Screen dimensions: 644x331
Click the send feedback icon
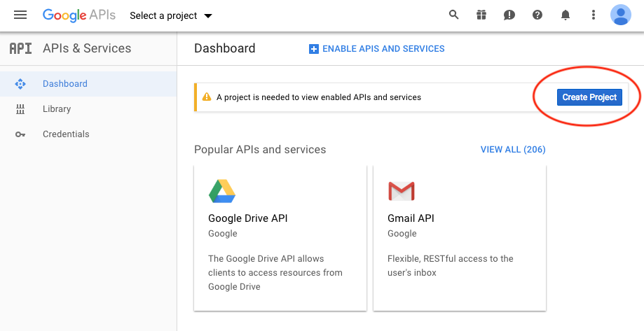509,15
